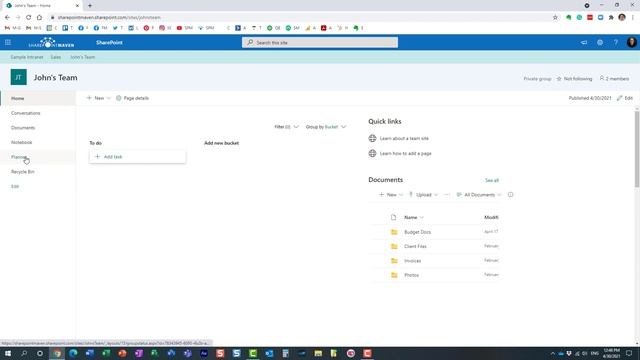Open the SharePoint app launcher waffle
Screen dimensions: 640x360
coord(8,42)
